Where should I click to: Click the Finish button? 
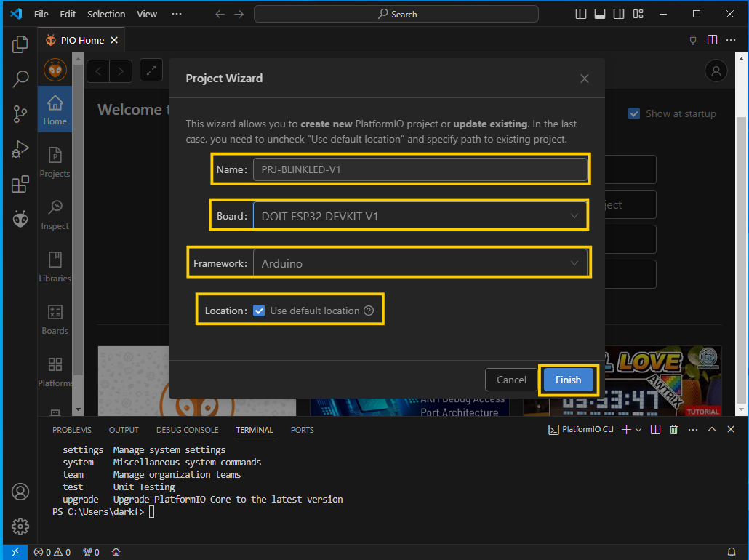568,380
